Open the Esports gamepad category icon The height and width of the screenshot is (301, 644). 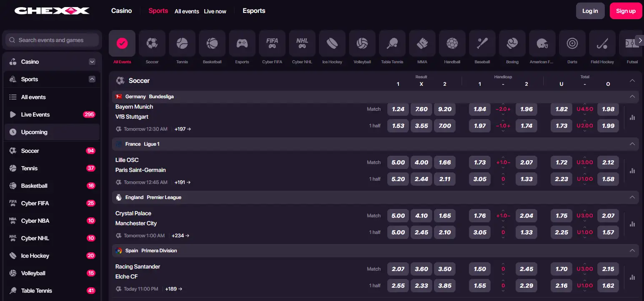tap(242, 43)
